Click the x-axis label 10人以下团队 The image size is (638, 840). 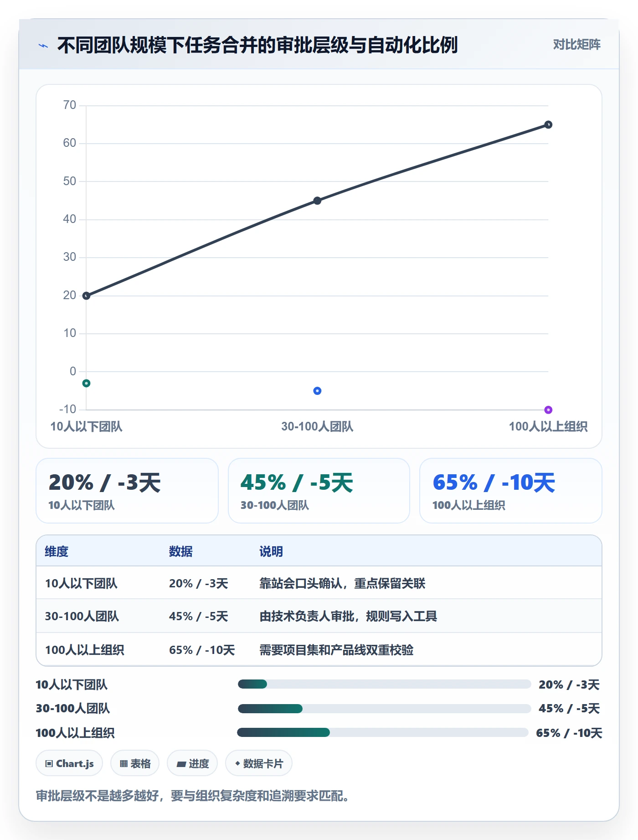click(86, 426)
